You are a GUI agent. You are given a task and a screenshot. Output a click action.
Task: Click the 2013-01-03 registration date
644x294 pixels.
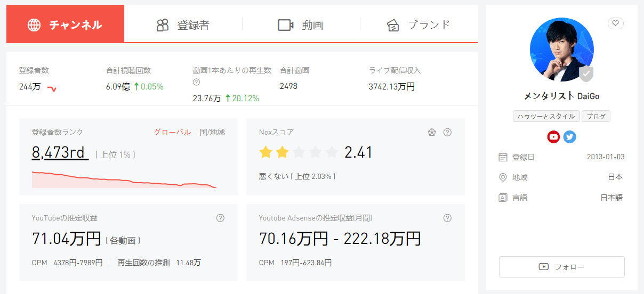(x=606, y=157)
